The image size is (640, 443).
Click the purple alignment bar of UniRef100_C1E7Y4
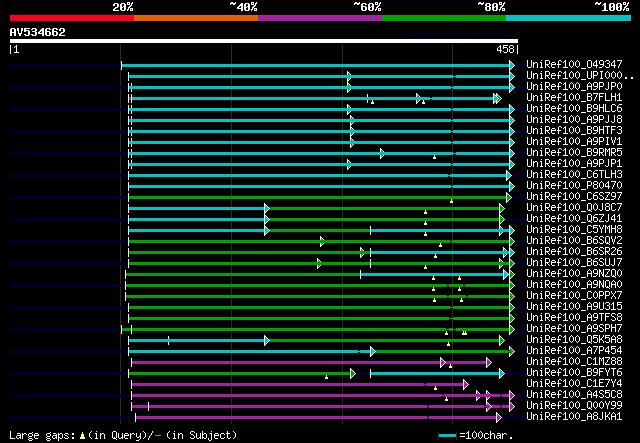(297, 385)
